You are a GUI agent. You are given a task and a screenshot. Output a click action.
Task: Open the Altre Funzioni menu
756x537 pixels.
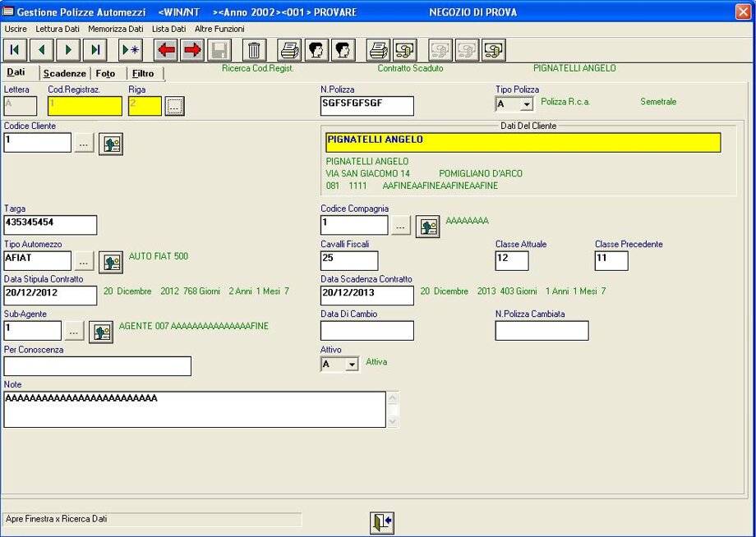(219, 29)
